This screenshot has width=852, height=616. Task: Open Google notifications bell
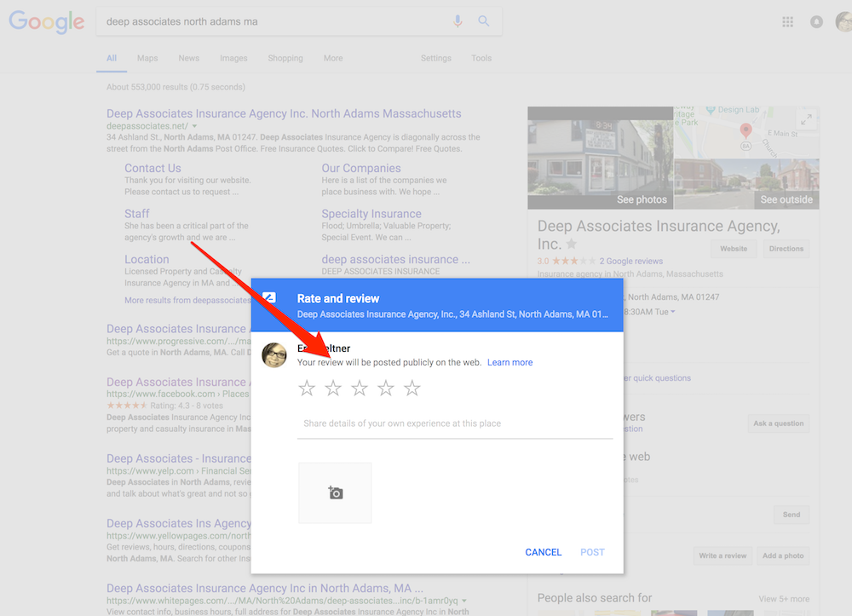point(816,22)
